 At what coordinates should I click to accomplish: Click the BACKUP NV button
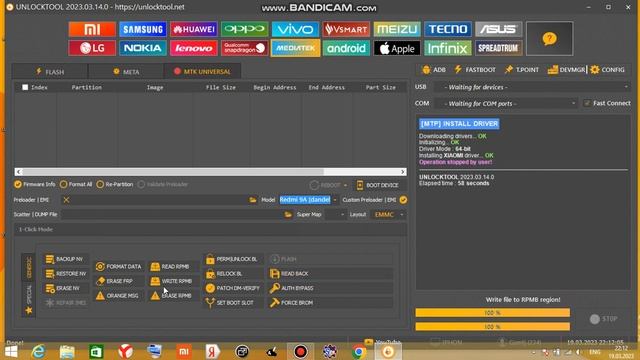pyautogui.click(x=65, y=259)
